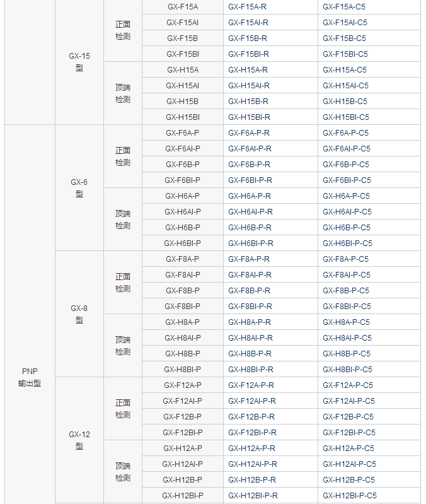The image size is (426, 504).
Task: Select 顶端检测 cell in the GX-15 group
Action: tap(123, 93)
